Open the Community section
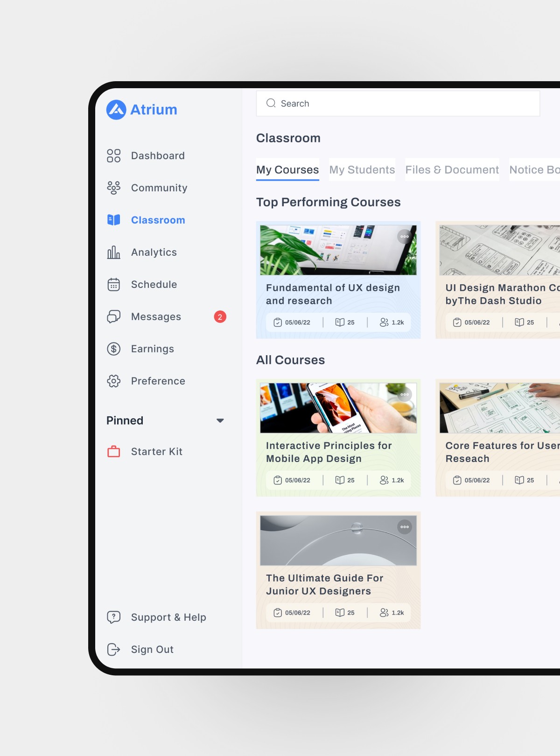 (x=159, y=188)
